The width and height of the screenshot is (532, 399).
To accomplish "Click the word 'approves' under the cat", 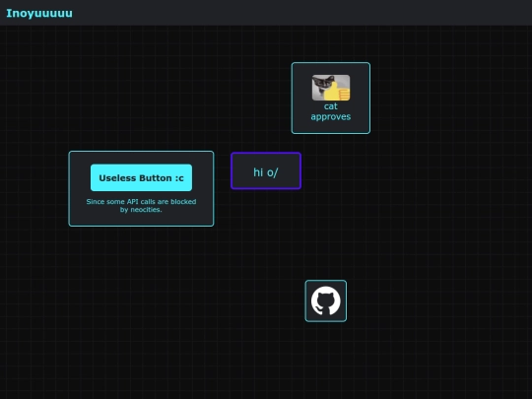I will pos(331,116).
